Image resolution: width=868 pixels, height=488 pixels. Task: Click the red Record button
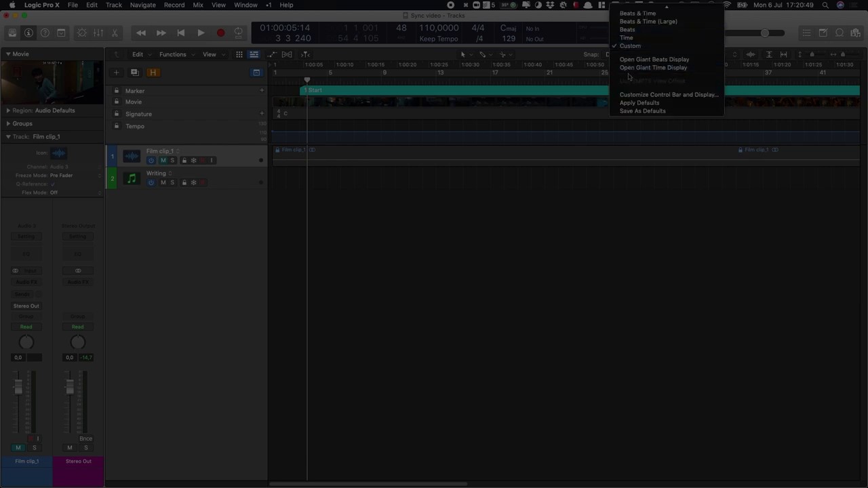tap(220, 33)
